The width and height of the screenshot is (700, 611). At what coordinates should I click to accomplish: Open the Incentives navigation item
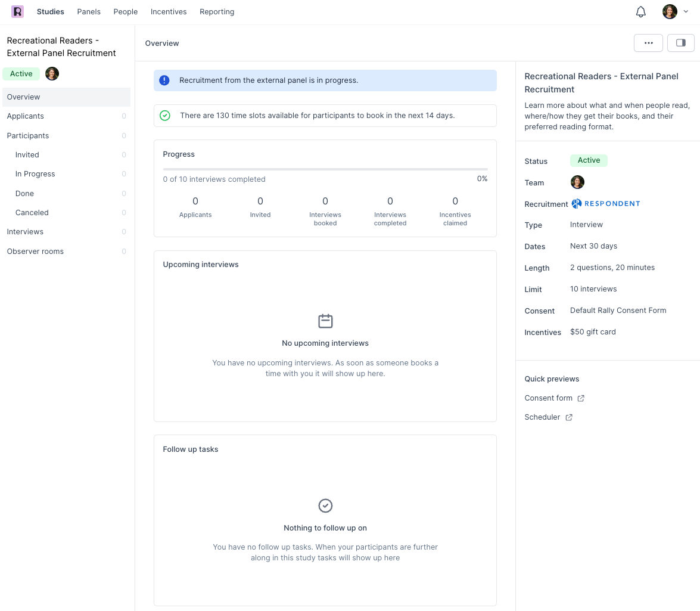169,12
